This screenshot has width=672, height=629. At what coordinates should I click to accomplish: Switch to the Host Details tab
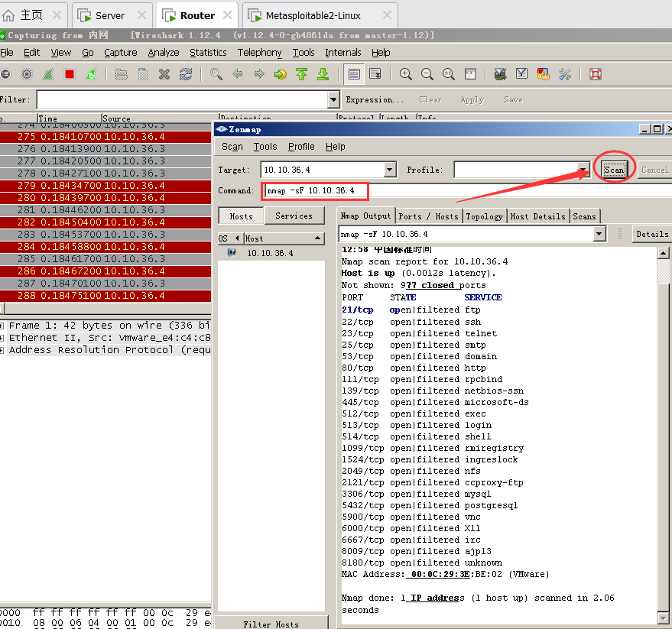coord(538,216)
